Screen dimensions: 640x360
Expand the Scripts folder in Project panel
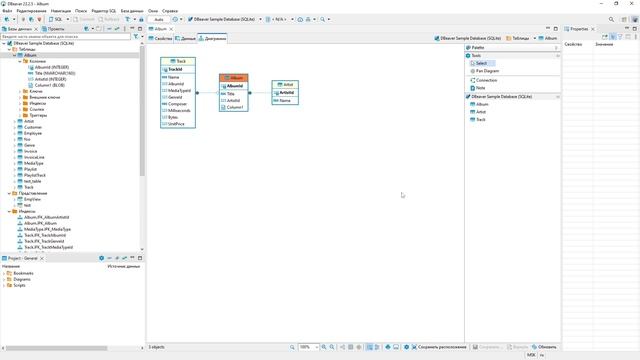coord(4,285)
